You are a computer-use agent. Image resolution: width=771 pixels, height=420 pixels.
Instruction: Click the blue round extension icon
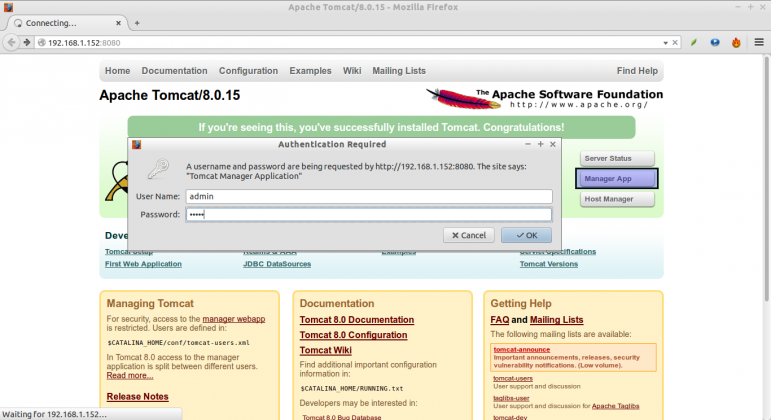715,43
